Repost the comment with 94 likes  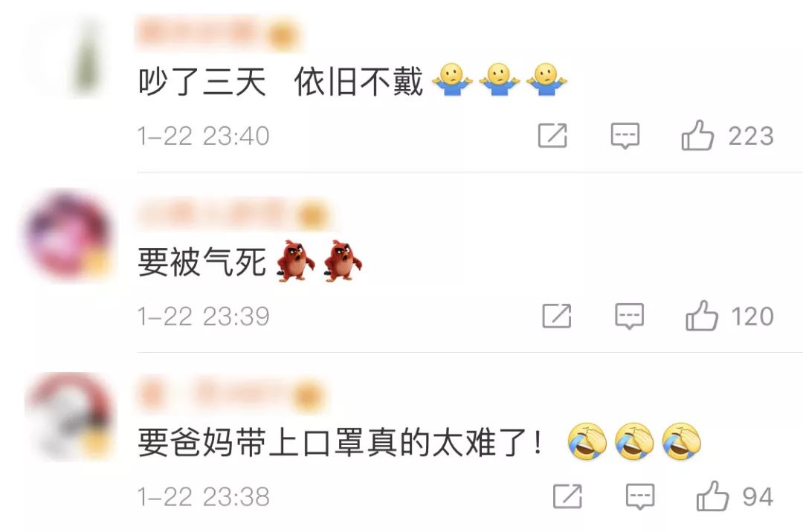567,496
